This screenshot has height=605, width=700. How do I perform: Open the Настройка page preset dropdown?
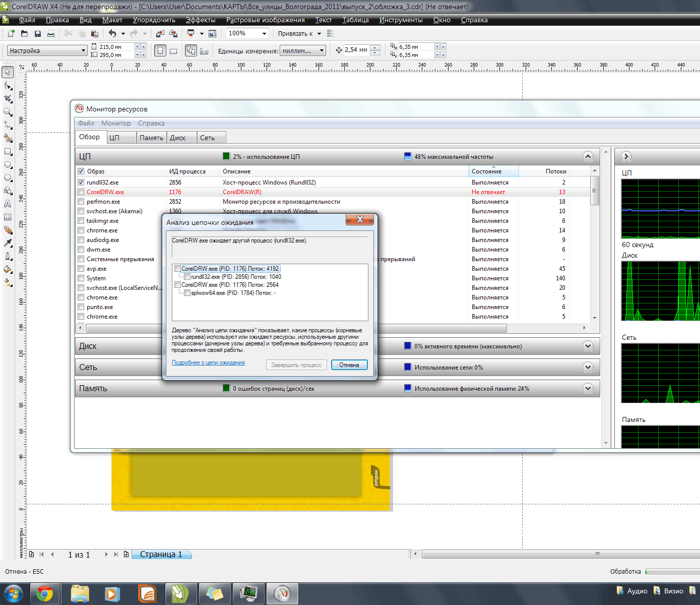coord(84,50)
